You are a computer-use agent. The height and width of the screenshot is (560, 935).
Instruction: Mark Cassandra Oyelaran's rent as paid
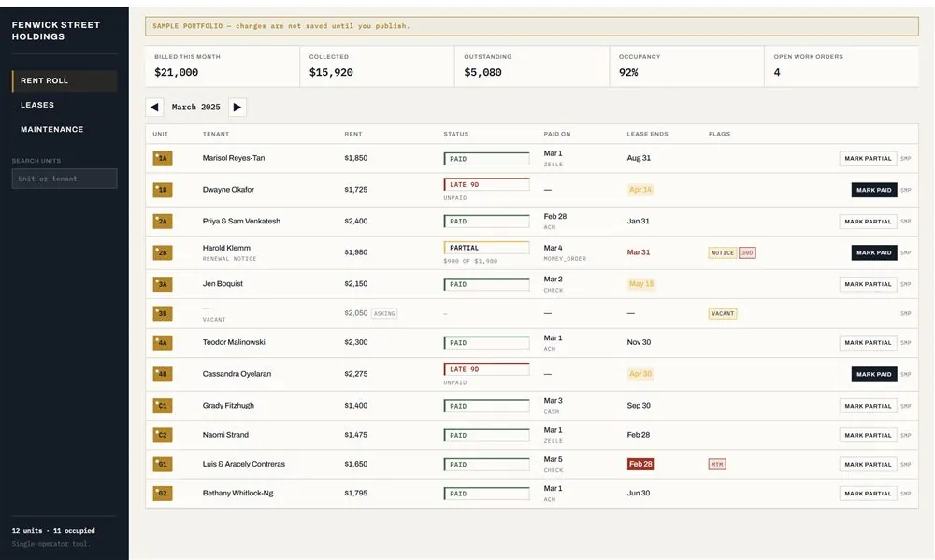(873, 375)
